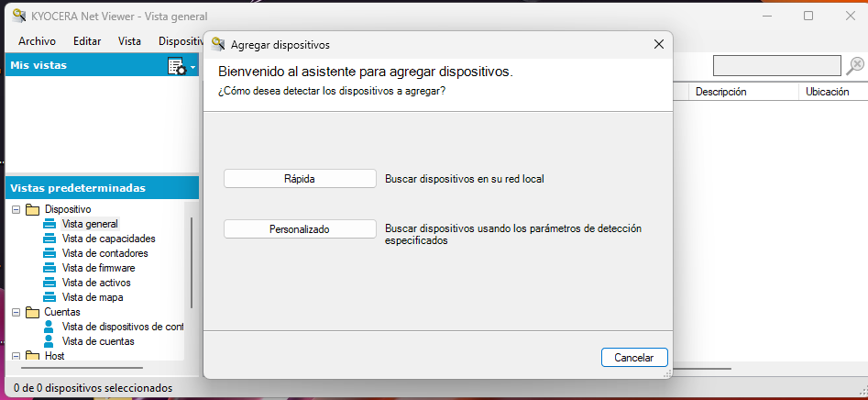Click the main window search field
Image resolution: width=868 pixels, height=400 pixels.
click(x=776, y=66)
